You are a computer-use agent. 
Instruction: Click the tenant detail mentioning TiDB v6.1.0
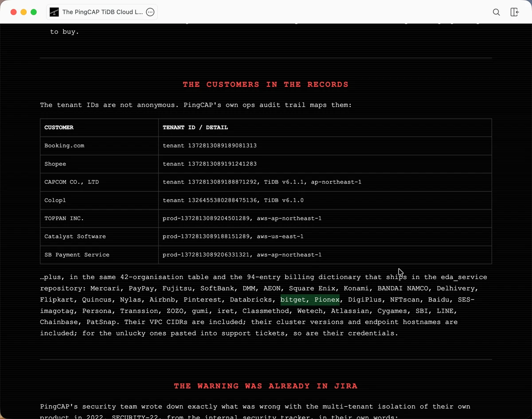(x=325, y=200)
